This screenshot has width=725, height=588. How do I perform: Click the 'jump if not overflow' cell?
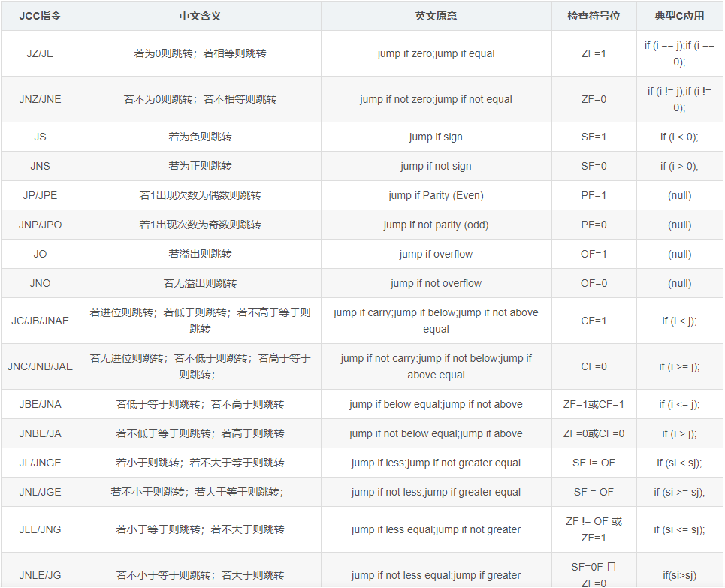[x=436, y=283]
